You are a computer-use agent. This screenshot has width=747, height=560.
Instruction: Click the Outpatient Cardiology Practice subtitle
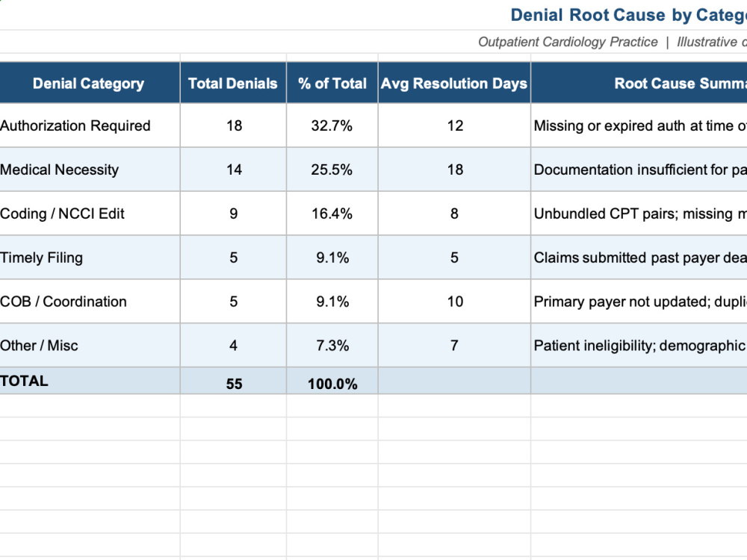[568, 42]
